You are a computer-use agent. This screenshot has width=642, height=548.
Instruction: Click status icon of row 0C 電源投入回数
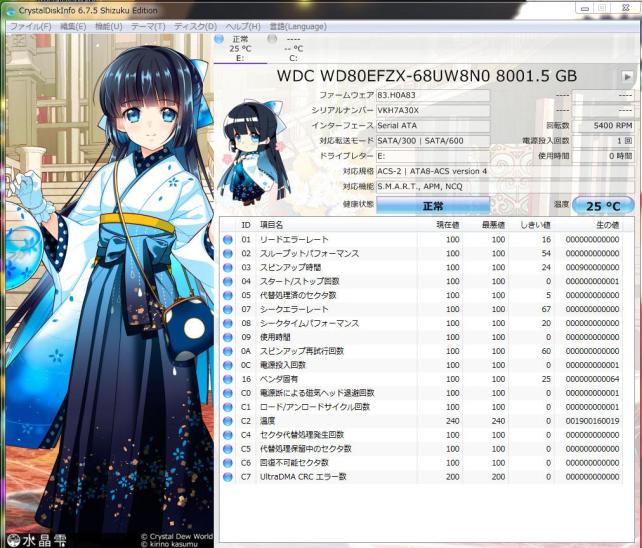[x=228, y=365]
